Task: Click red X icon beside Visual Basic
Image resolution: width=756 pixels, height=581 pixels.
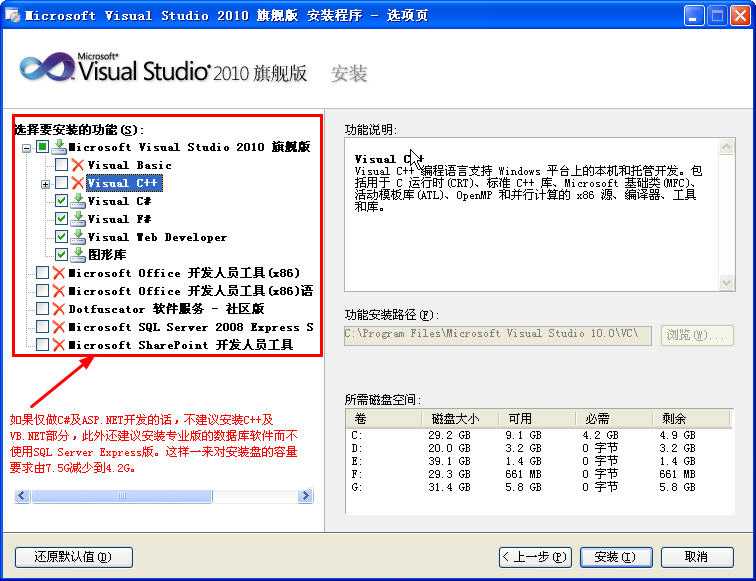Action: [78, 165]
